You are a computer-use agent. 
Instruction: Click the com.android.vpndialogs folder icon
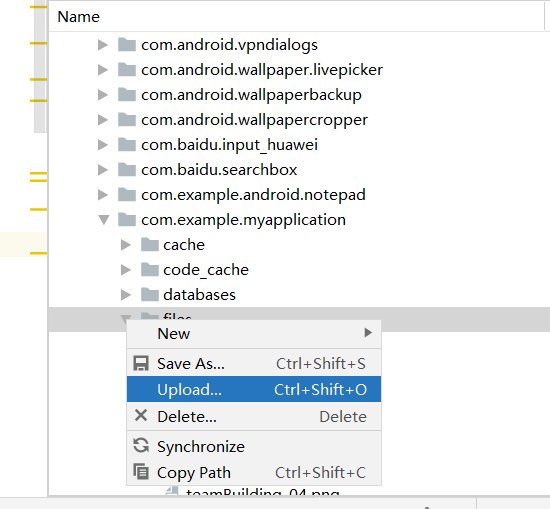coord(127,45)
